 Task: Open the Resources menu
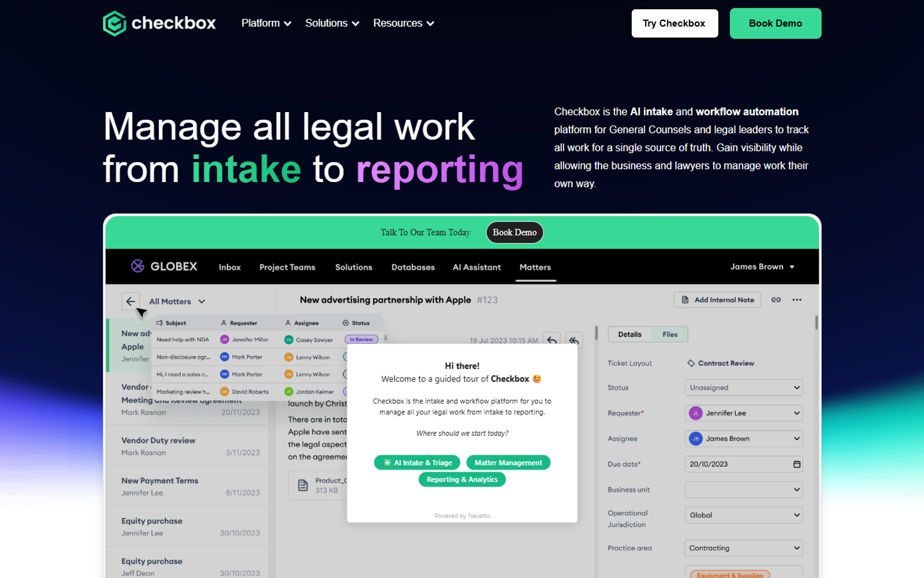(x=403, y=23)
